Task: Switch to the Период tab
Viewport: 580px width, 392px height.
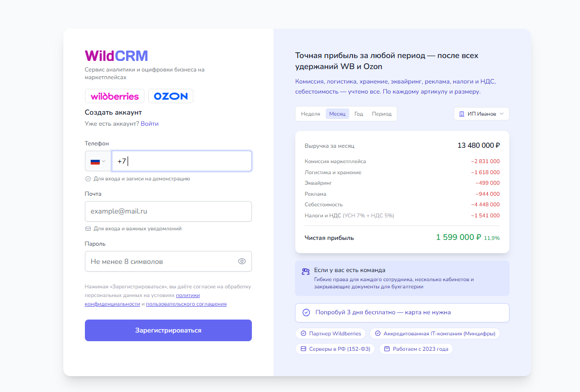Action: click(382, 114)
